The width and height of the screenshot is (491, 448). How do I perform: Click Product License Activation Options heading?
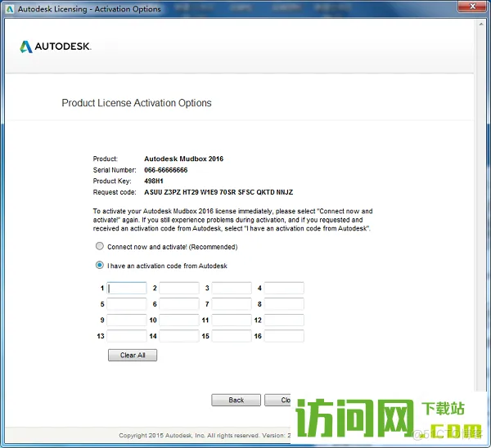[x=137, y=103]
